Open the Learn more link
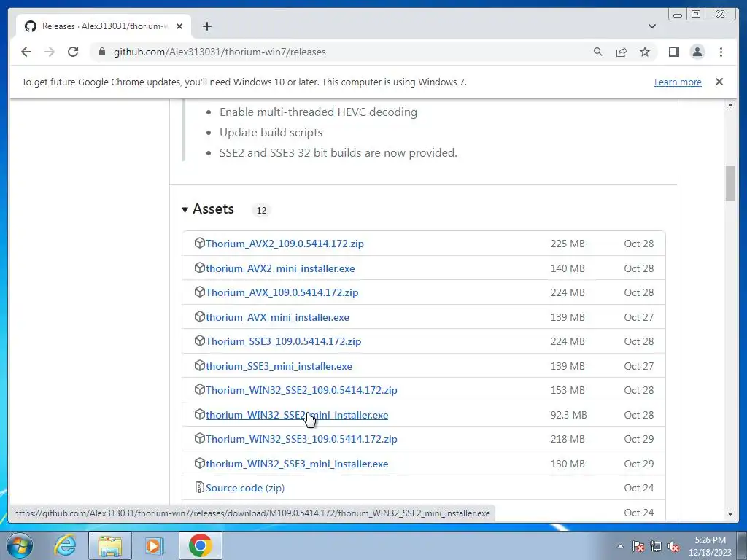 [678, 82]
